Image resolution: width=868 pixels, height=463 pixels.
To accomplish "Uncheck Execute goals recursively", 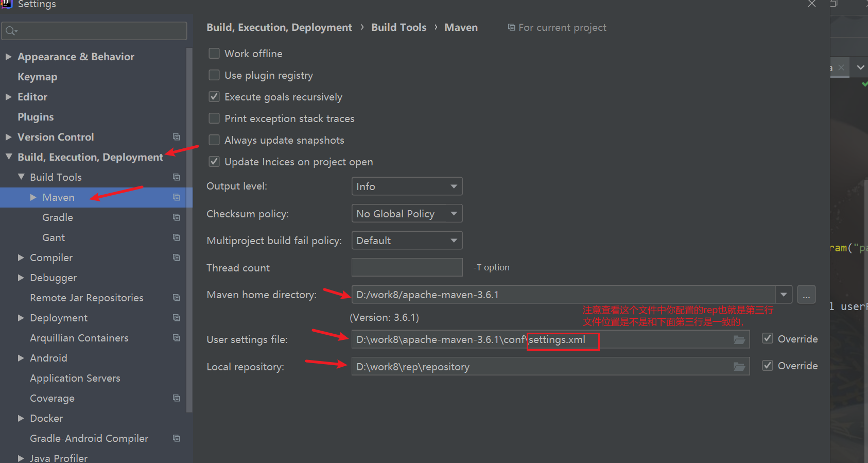I will [214, 97].
